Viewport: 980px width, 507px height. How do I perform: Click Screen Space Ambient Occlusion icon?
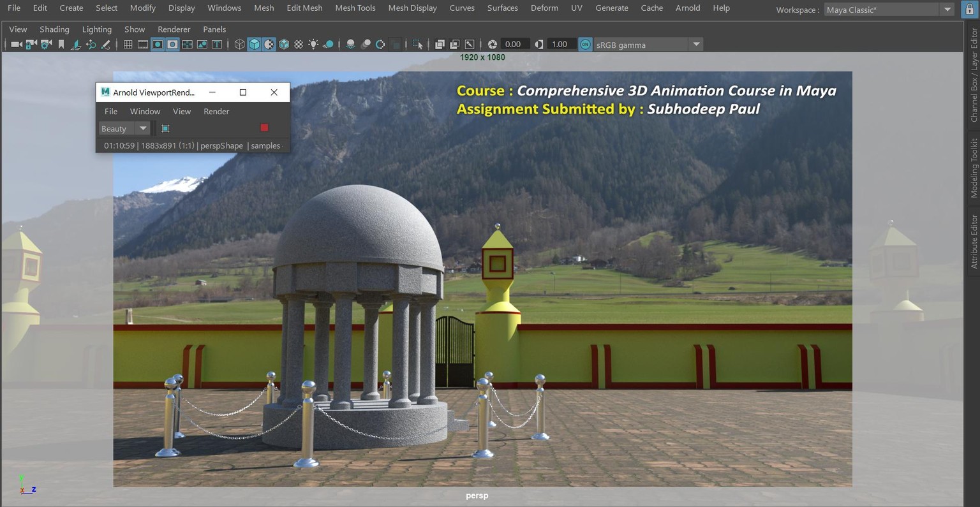[350, 44]
